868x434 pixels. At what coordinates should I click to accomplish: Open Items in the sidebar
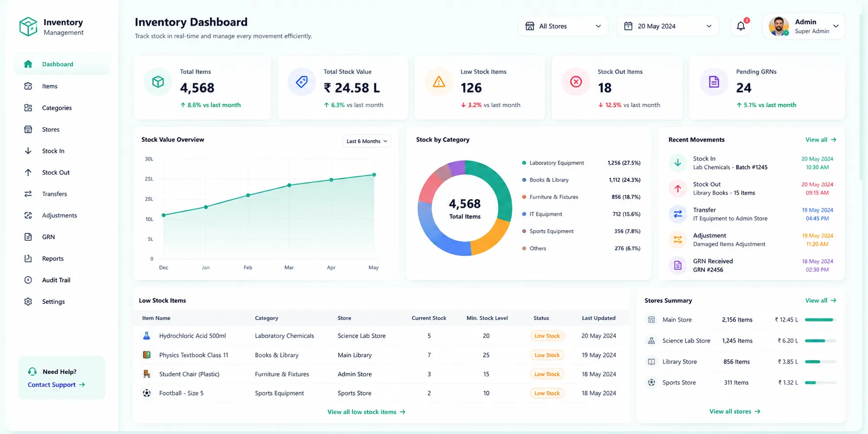(62, 86)
